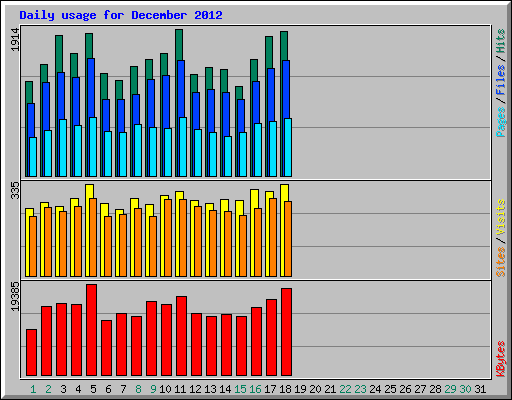
Task: Click the red KBytes bar for day 6
Action: [107, 348]
